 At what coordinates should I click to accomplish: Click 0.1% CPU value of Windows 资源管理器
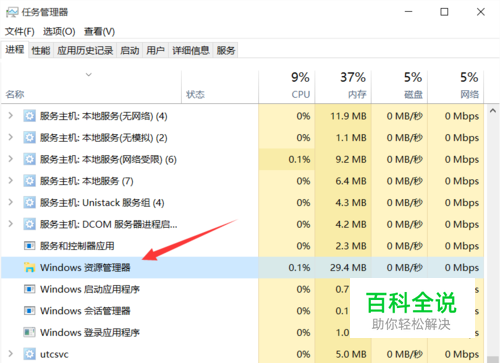pyautogui.click(x=299, y=268)
